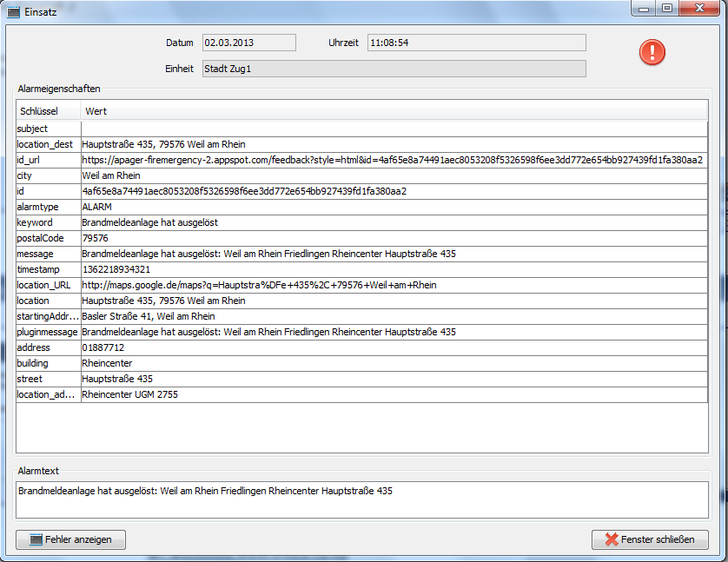
Task: Maximize the Einsatz window
Action: tap(666, 8)
